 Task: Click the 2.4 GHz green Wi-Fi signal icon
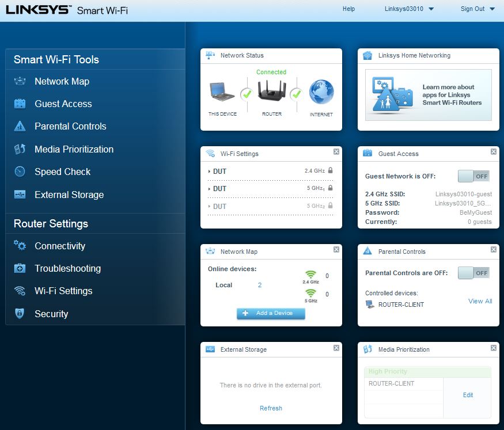point(310,275)
